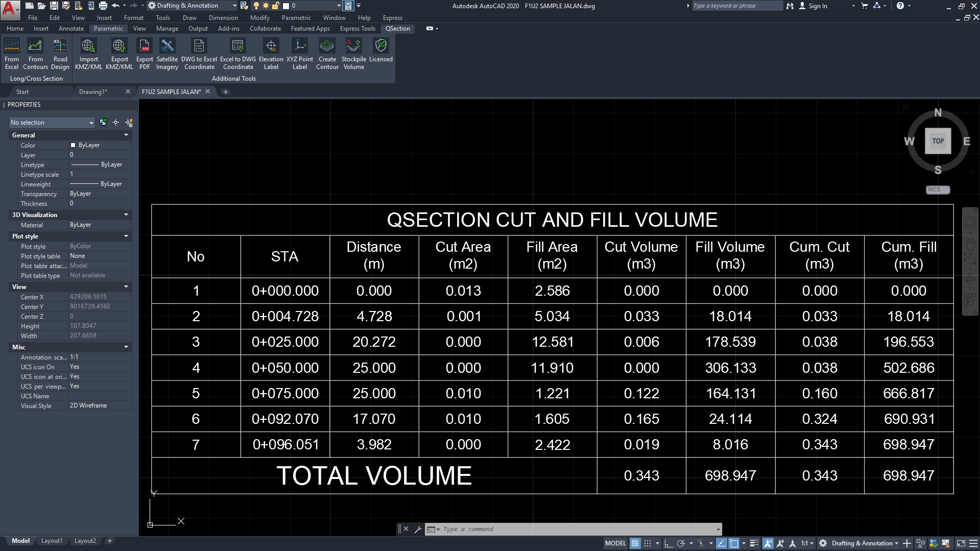Image resolution: width=980 pixels, height=551 pixels.
Task: Open the Drafting & Annotation workspace dropdown at top
Action: click(193, 6)
